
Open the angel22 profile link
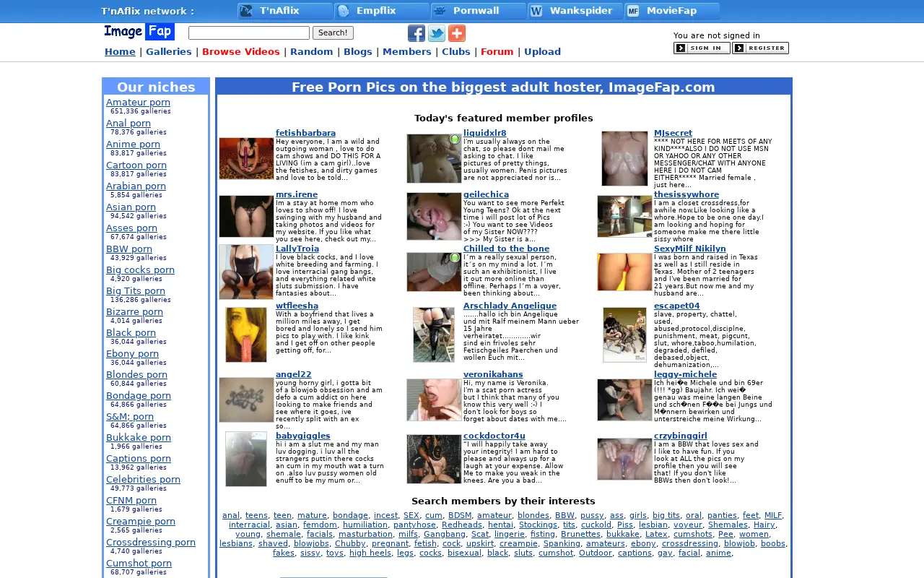tap(294, 375)
